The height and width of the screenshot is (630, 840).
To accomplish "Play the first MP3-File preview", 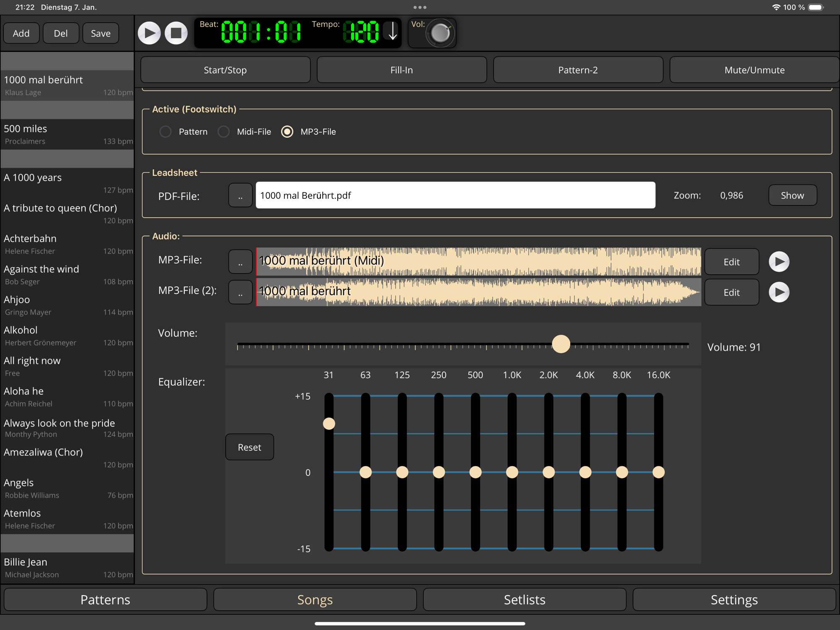I will [x=779, y=262].
